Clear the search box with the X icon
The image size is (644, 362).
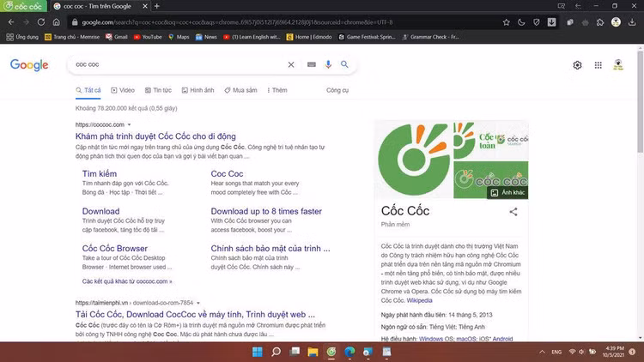291,64
